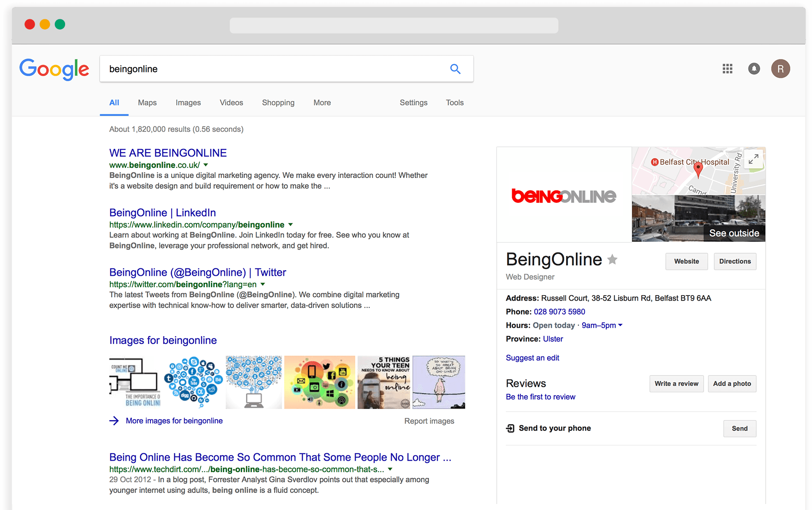Click the profile avatar R

point(781,68)
